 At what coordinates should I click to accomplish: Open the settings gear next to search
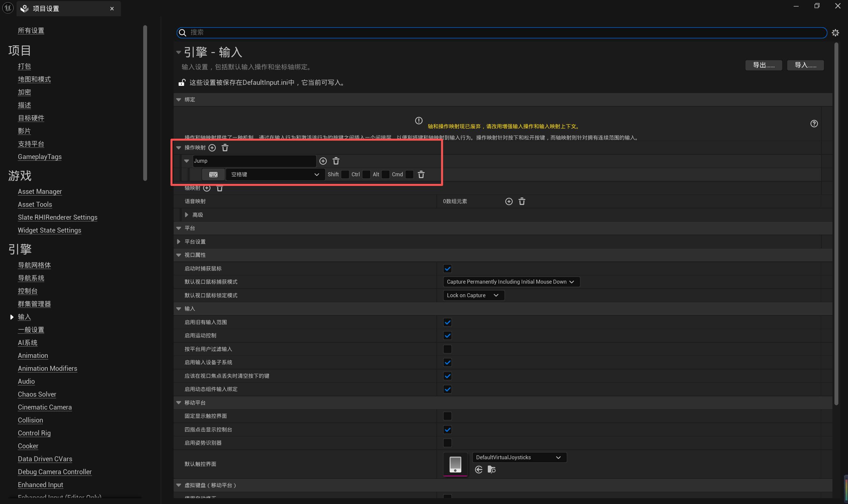click(835, 32)
